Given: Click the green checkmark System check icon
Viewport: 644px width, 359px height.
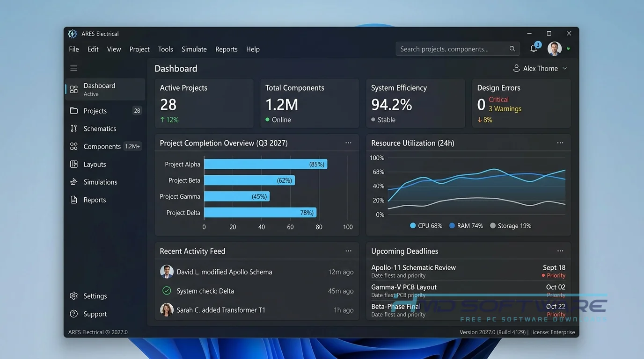Looking at the screenshot, I should [x=167, y=291].
